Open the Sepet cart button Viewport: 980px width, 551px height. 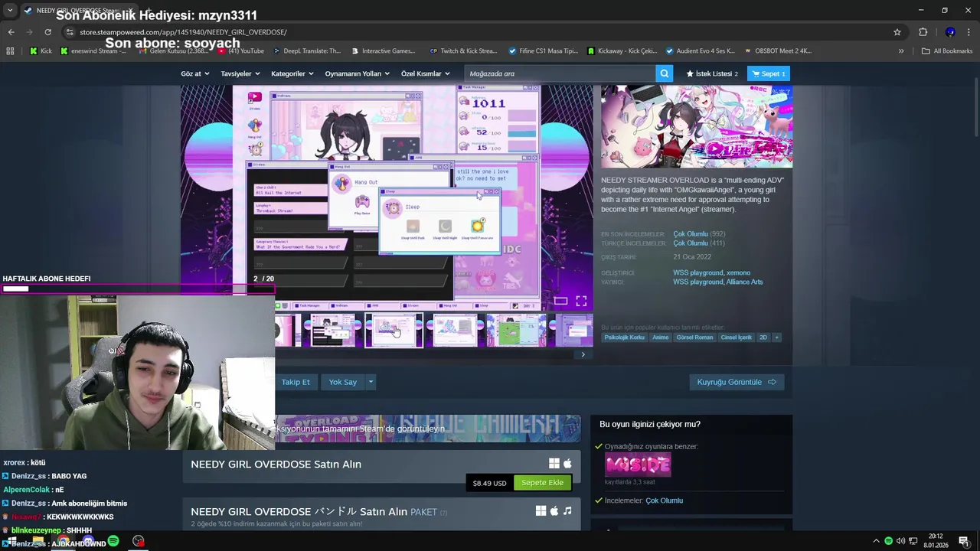[x=769, y=73]
